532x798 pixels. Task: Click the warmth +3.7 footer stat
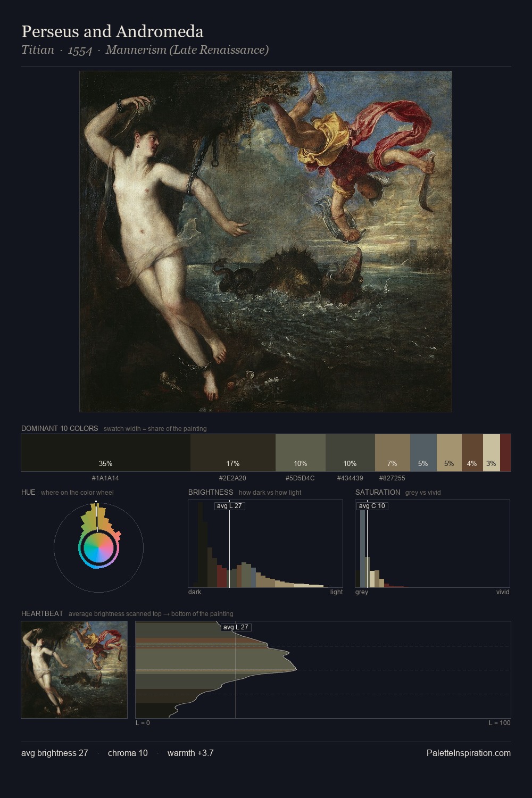coord(190,753)
